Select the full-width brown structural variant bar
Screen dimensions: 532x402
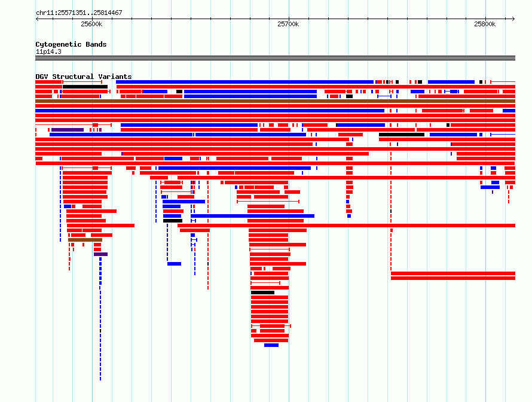pos(275,101)
